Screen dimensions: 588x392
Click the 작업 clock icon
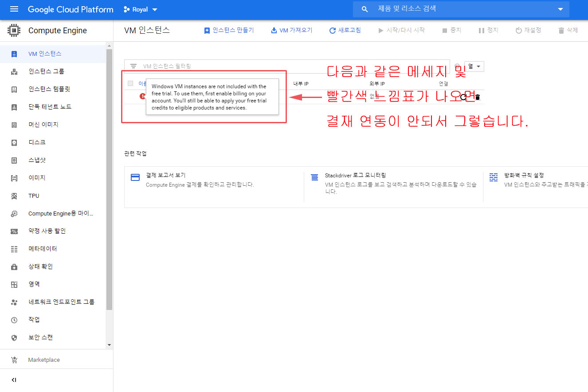pyautogui.click(x=14, y=320)
